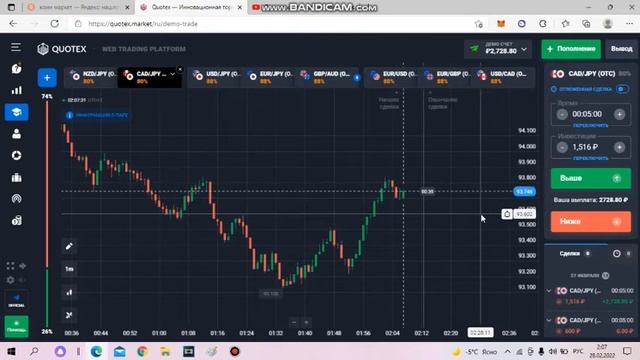Open the hamburger menu in Quotex
The height and width of the screenshot is (360, 640).
[x=16, y=47]
